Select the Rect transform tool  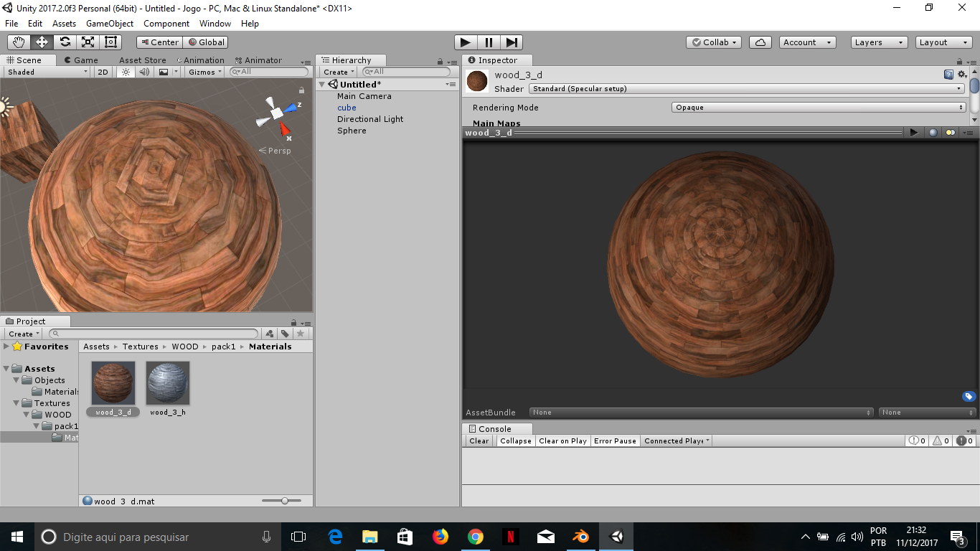coord(111,42)
